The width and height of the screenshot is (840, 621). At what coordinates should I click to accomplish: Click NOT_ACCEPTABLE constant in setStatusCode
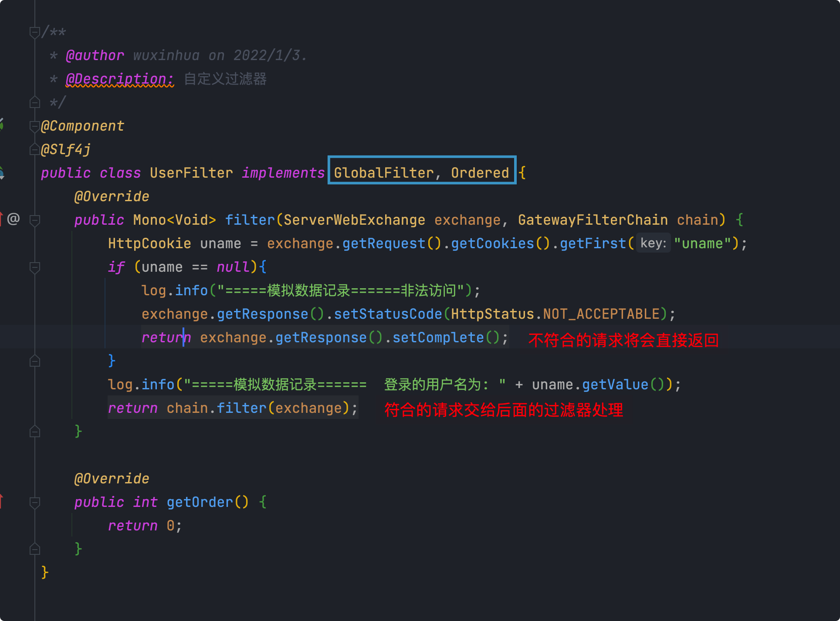tap(601, 314)
